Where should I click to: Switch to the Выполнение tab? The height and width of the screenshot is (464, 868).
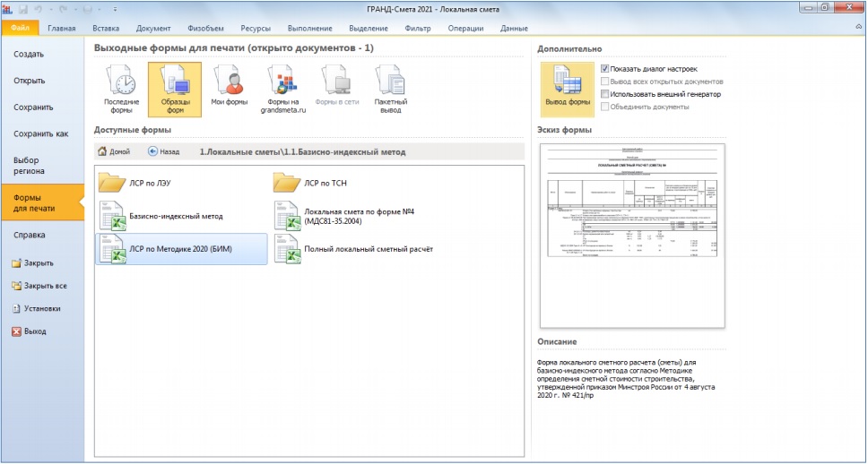(310, 28)
